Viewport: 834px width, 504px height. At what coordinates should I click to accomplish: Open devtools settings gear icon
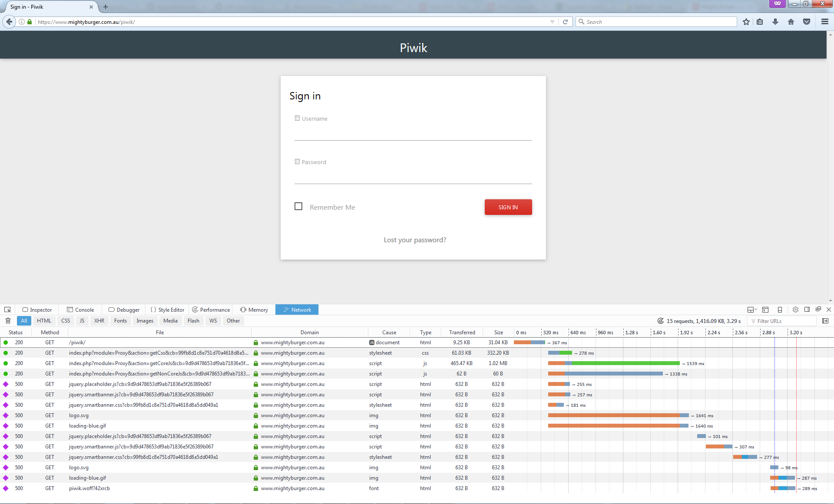pyautogui.click(x=795, y=310)
